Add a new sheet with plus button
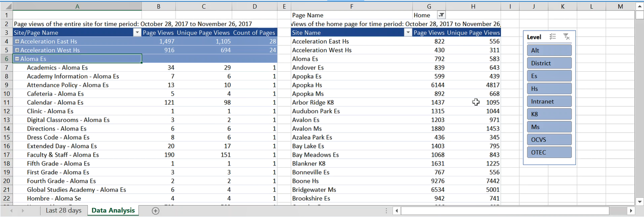This screenshot has height=217, width=644. click(155, 211)
